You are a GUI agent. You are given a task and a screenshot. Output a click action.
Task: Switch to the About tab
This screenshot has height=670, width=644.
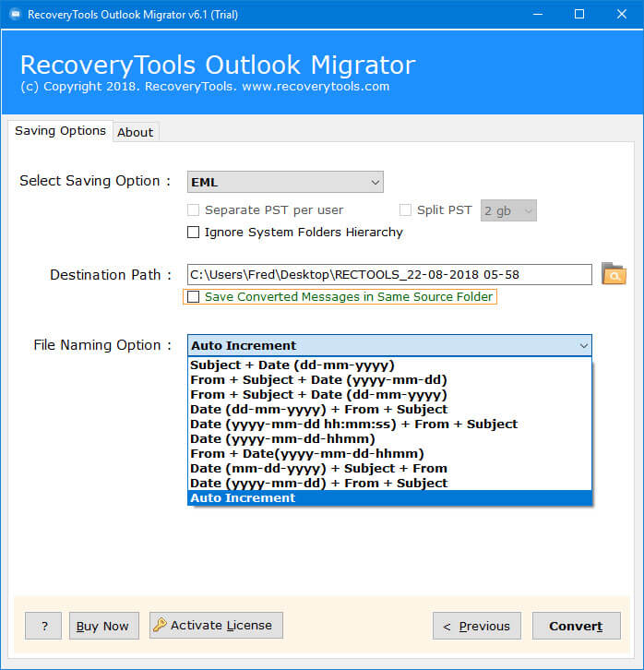[136, 132]
